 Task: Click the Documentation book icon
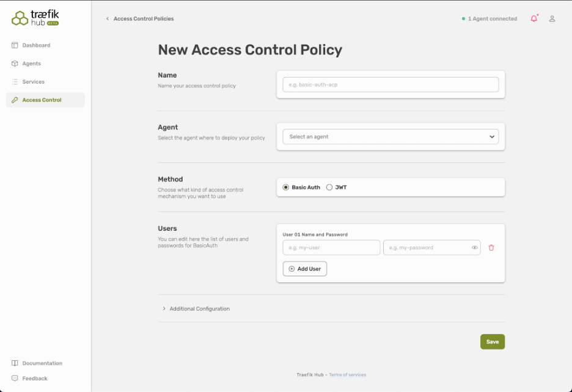click(15, 363)
